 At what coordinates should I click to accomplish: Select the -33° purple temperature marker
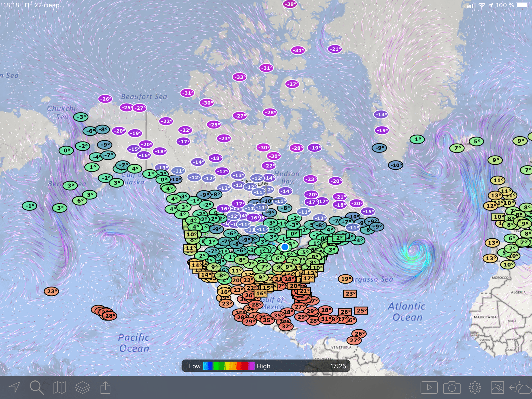[240, 77]
